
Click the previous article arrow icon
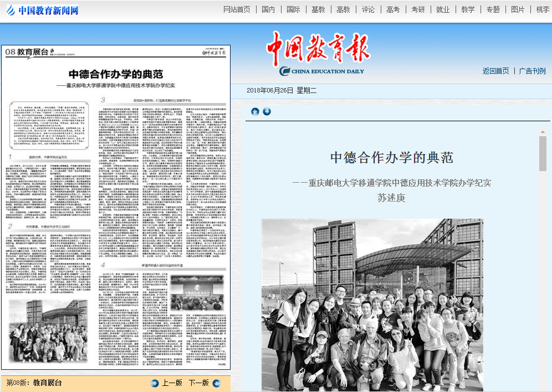pos(255,112)
